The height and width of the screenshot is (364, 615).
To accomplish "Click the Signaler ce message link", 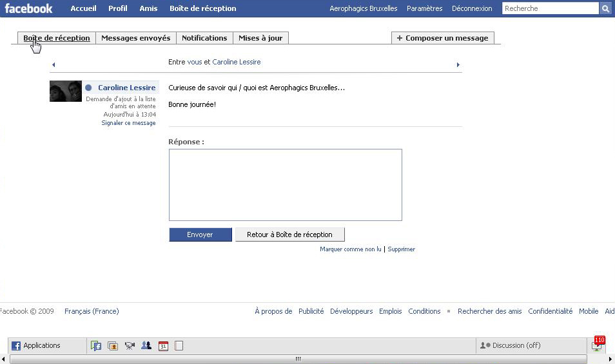I will point(128,123).
